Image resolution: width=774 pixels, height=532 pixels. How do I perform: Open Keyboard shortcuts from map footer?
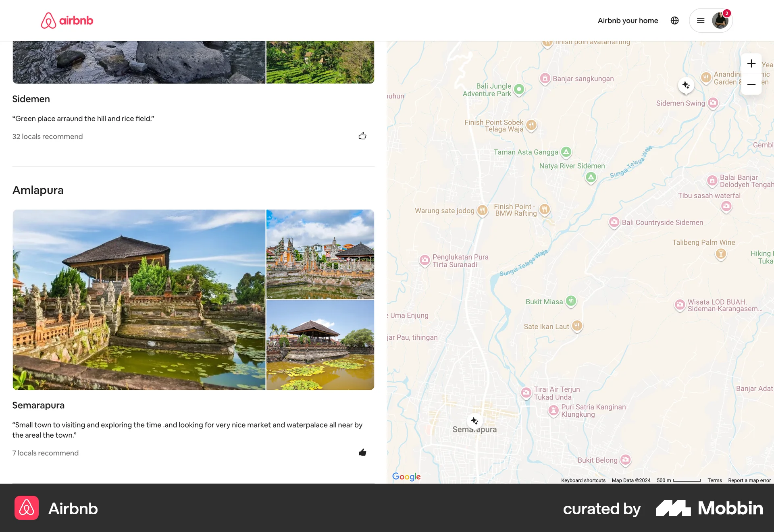[583, 480]
